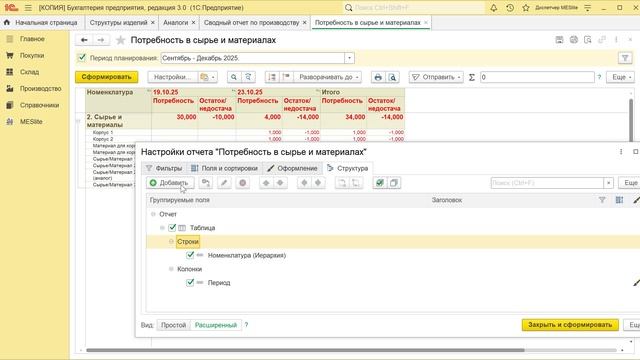Open settings variants dropdown next to Настройки
This screenshot has width=640, height=360.
point(208,77)
